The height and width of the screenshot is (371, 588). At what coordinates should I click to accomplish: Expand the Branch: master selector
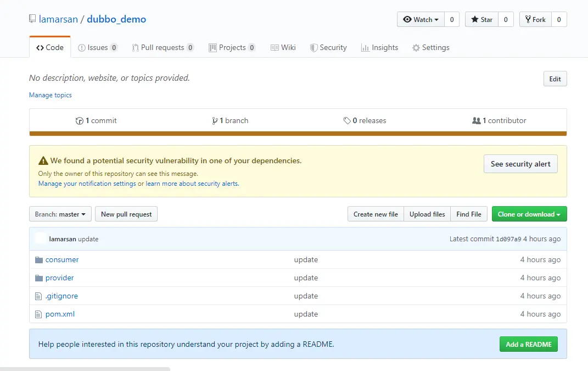(x=60, y=214)
